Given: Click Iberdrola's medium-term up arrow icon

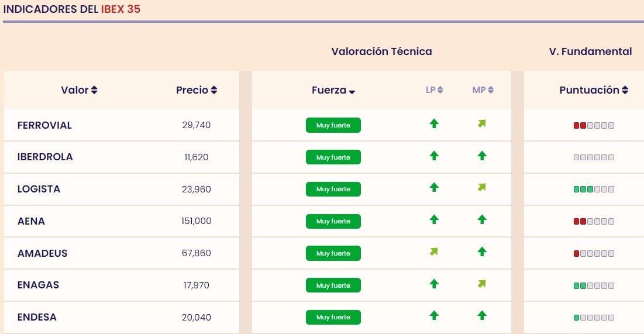Looking at the screenshot, I should point(482,156).
